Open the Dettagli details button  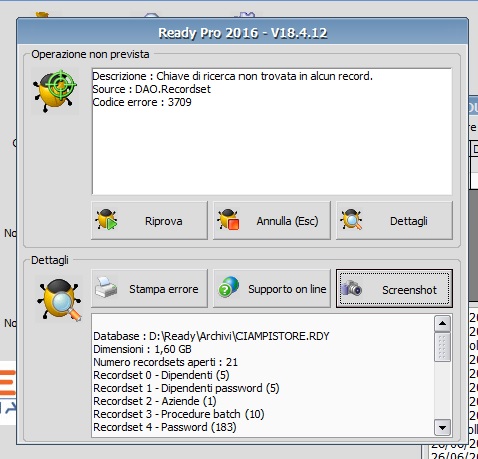pos(394,221)
